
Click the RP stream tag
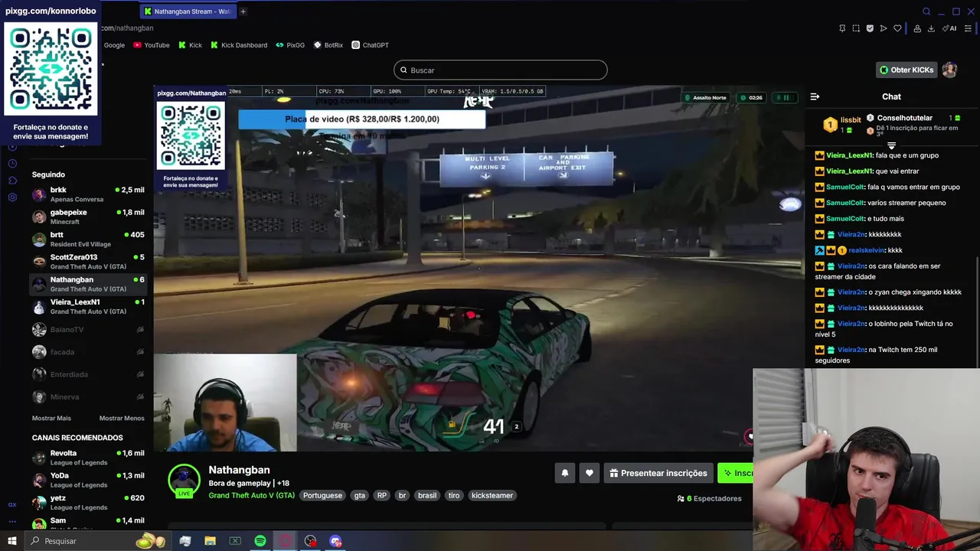382,495
